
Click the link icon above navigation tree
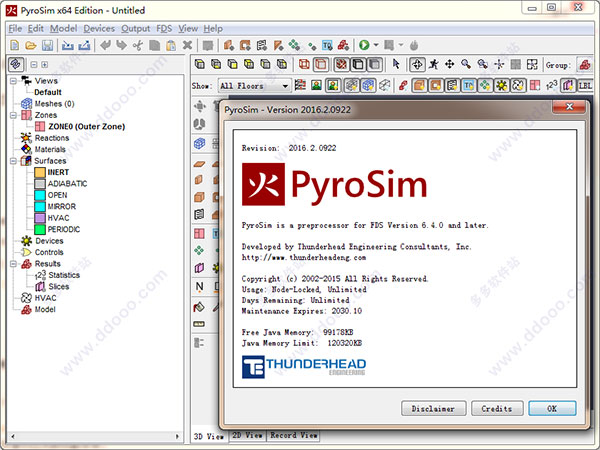point(16,64)
